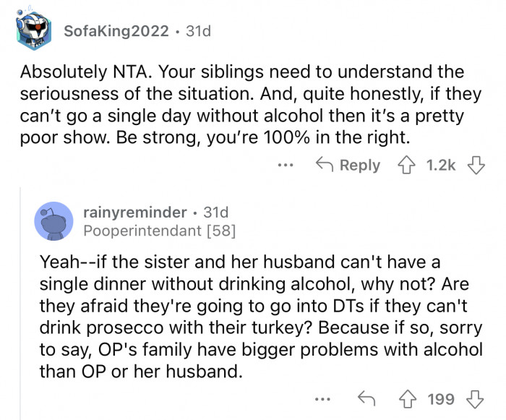Click the 31d timestamp on rainyreminder's comment

(x=215, y=213)
